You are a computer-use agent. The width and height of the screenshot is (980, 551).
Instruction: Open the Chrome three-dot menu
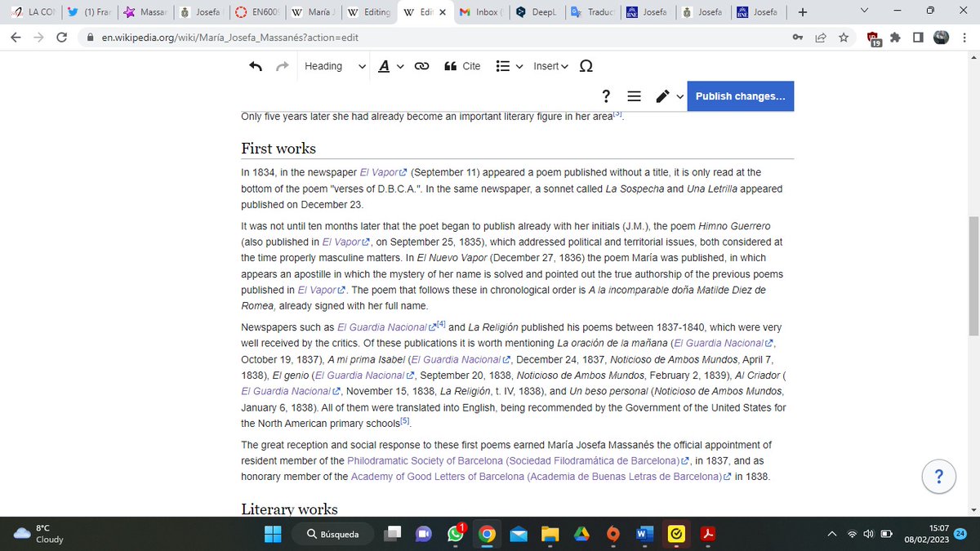coord(964,38)
